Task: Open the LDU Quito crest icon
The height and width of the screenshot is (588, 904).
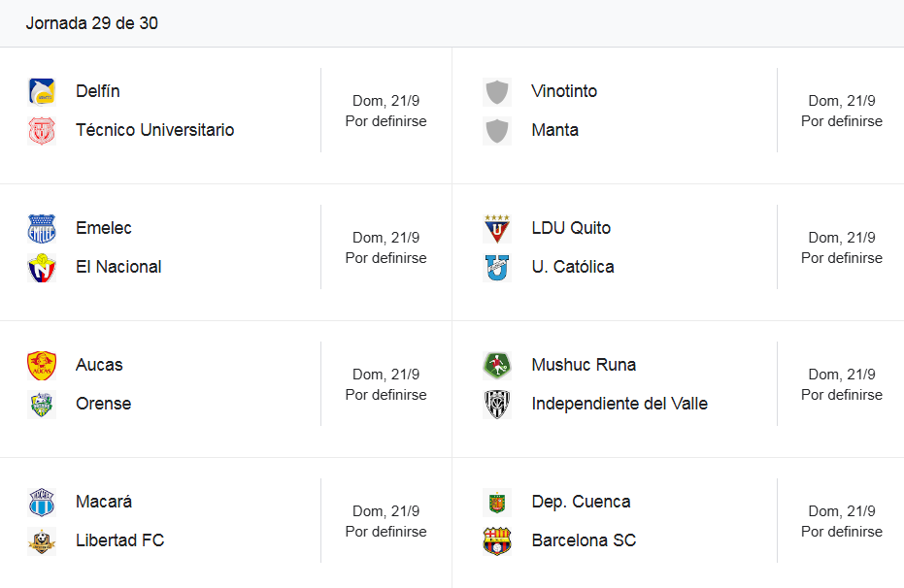Action: (x=497, y=229)
